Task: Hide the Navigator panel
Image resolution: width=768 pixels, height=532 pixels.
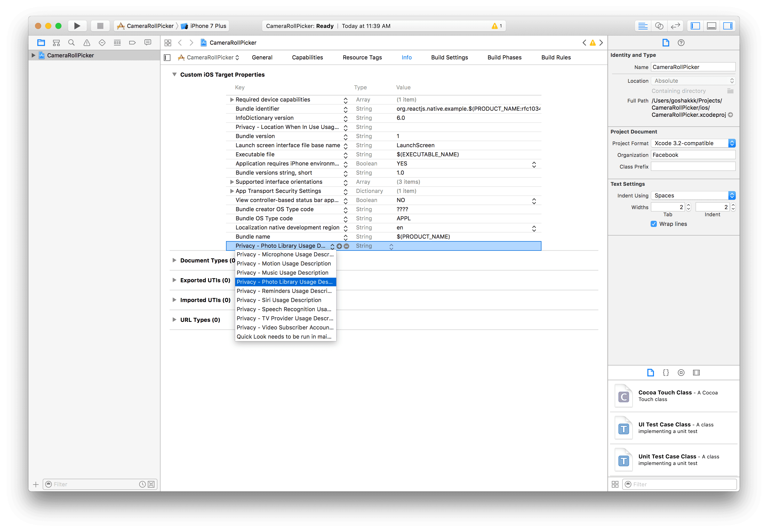Action: 695,26
